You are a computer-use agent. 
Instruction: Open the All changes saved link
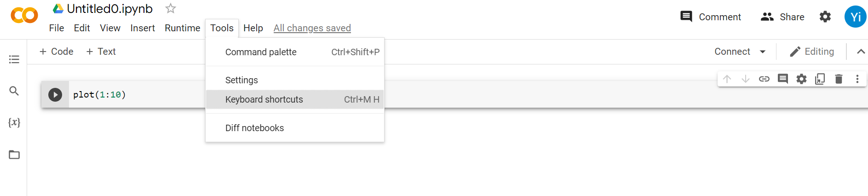pos(312,28)
